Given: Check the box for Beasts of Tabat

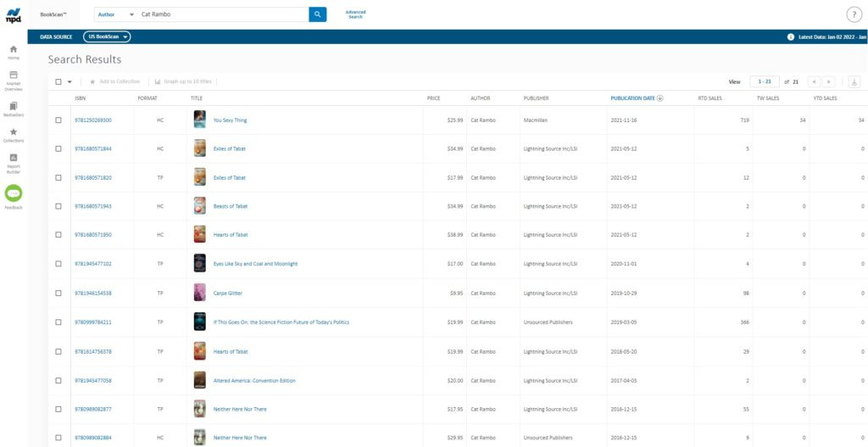Looking at the screenshot, I should coord(58,206).
